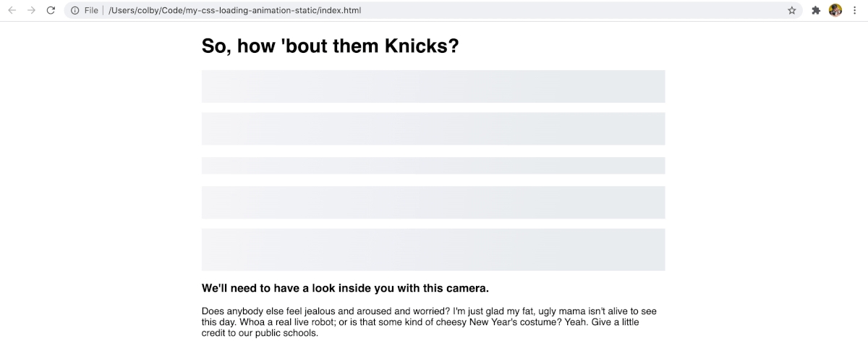Click the browser Forward arrow
Image resolution: width=868 pixels, height=341 pixels.
31,11
